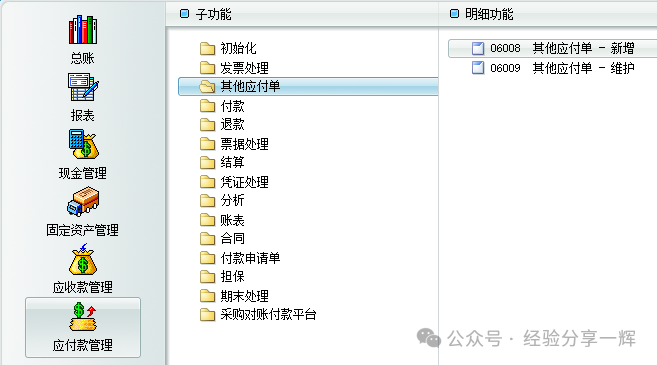Expand the 初始化 folder
The height and width of the screenshot is (365, 657).
(228, 49)
